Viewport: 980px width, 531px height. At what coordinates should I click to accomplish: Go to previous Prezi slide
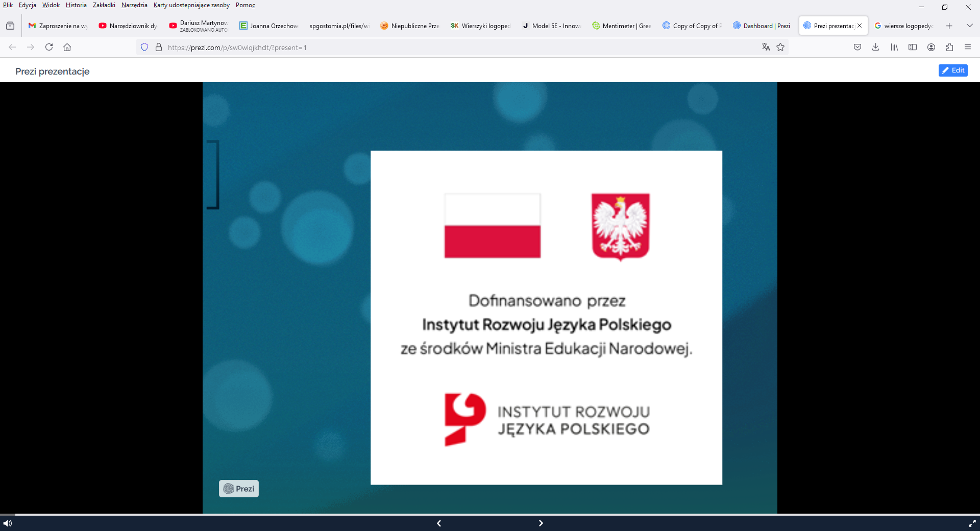(x=439, y=523)
